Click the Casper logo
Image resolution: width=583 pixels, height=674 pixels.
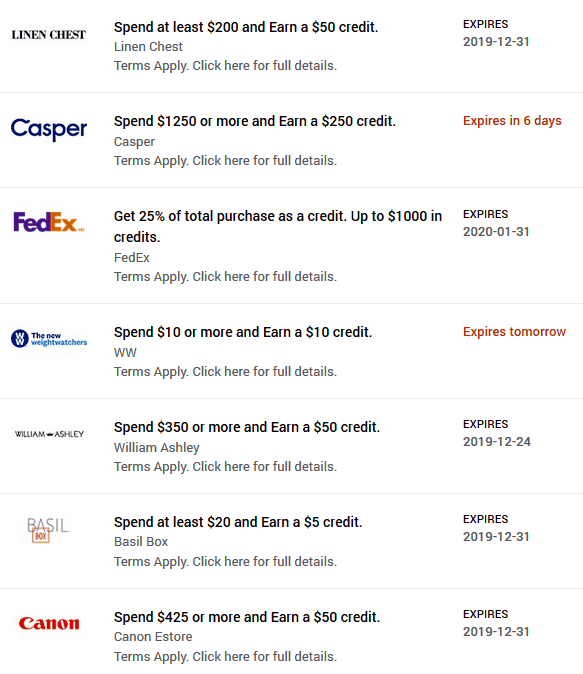(49, 129)
